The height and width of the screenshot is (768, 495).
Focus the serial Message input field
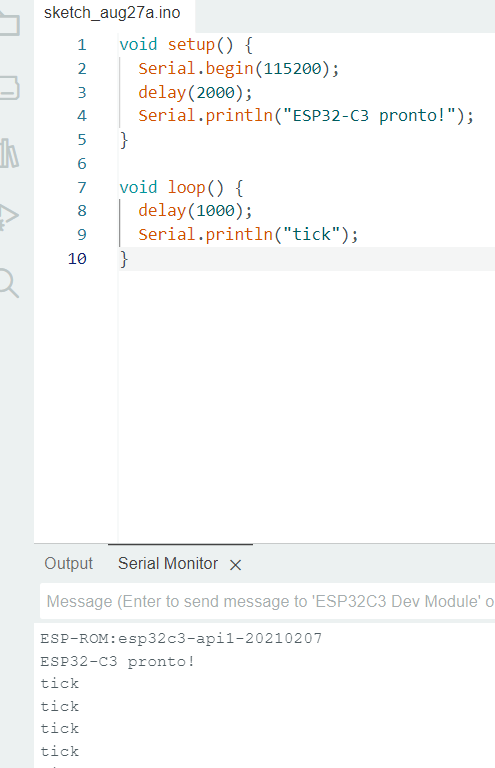click(x=267, y=601)
